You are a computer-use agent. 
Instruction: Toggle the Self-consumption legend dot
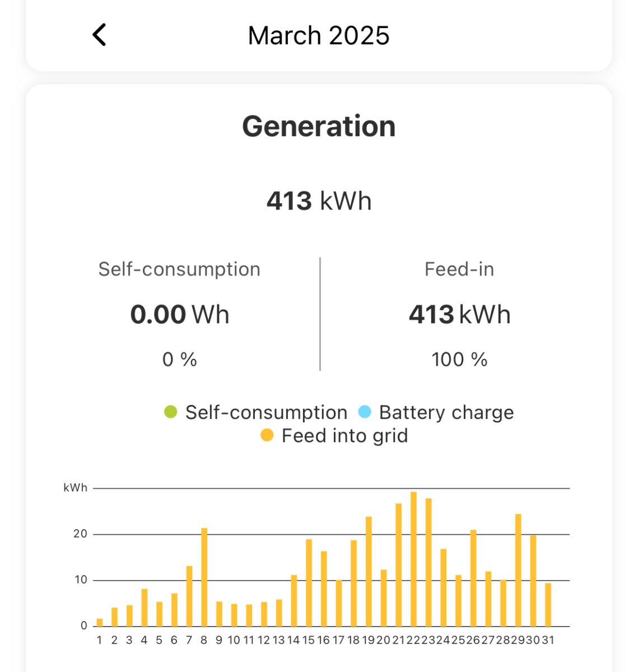pos(170,412)
